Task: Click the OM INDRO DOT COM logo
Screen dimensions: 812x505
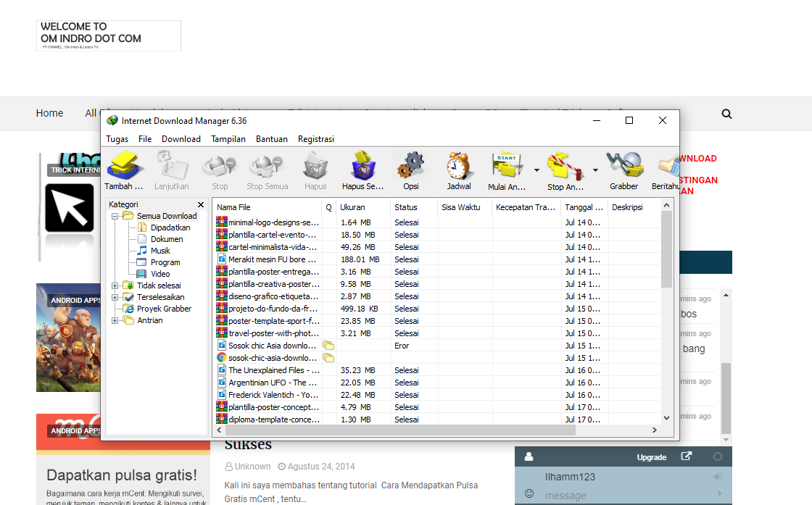Action: 109,36
